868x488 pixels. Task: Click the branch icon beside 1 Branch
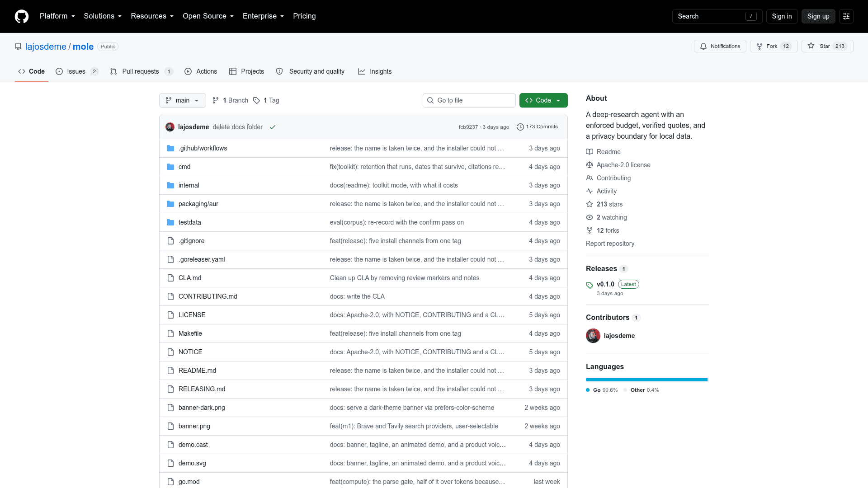[216, 100]
